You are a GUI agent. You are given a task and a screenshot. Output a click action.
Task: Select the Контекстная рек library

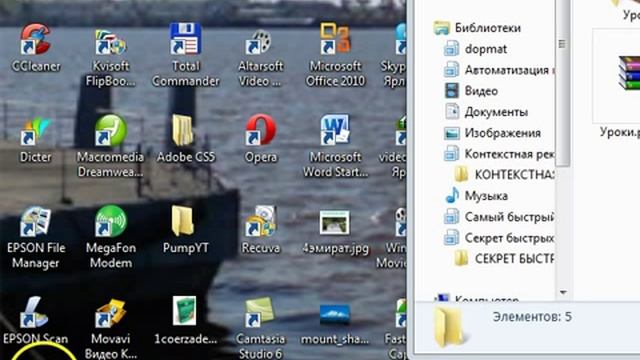499,154
